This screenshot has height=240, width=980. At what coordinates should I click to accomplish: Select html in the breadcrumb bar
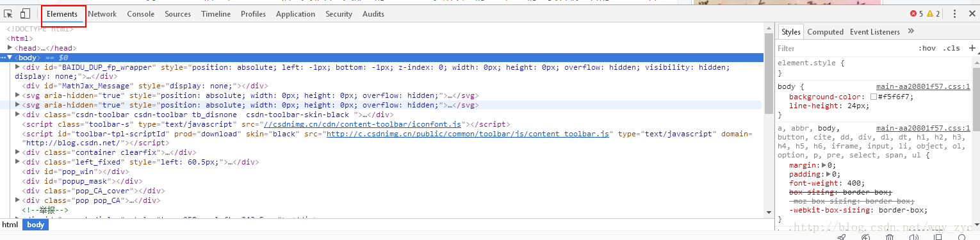pyautogui.click(x=10, y=225)
